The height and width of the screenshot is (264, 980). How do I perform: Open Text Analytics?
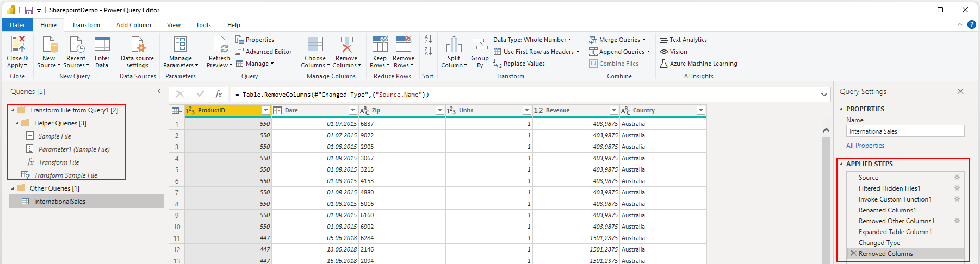[x=683, y=40]
